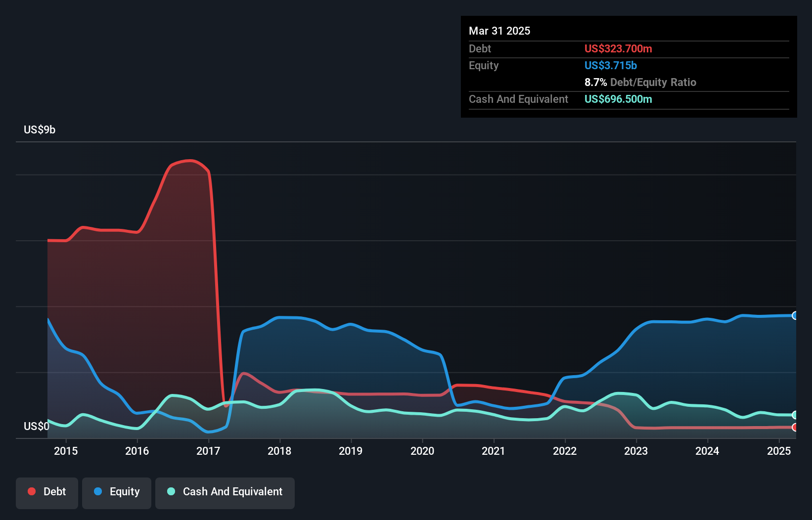Click the US$696.500m cash value
Viewport: 812px width, 520px height.
coord(618,99)
